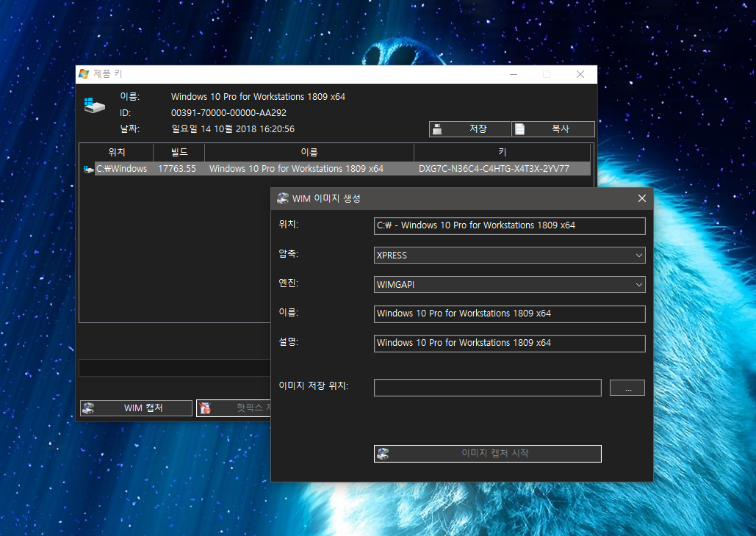756x536 pixels.
Task: Click the capture icon on WIM 캡처 button
Action: [88, 408]
